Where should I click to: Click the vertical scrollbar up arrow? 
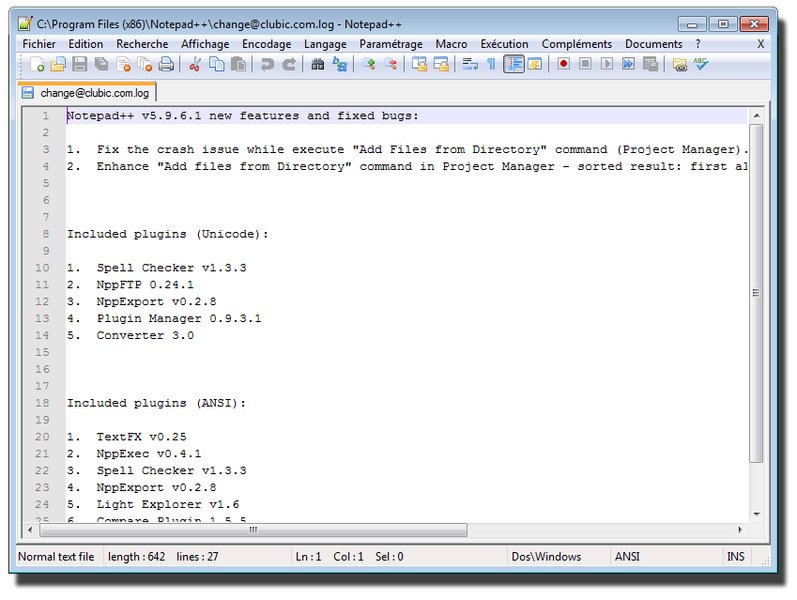(x=756, y=116)
